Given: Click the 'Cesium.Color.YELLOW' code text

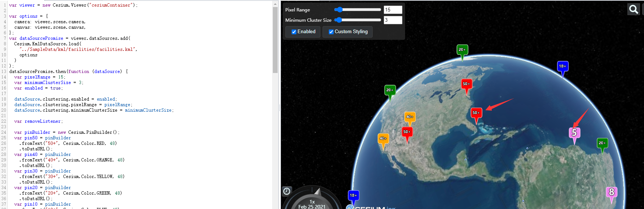Looking at the screenshot, I should click(88, 177).
